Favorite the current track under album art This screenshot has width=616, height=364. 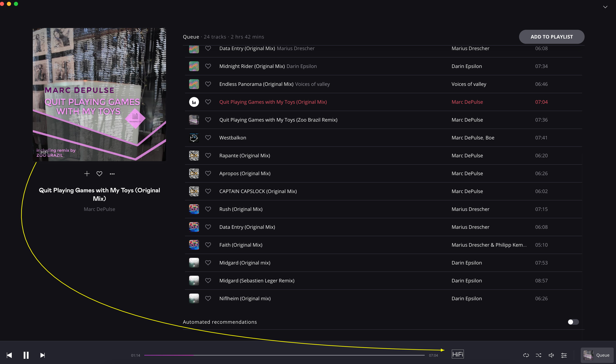click(x=99, y=174)
